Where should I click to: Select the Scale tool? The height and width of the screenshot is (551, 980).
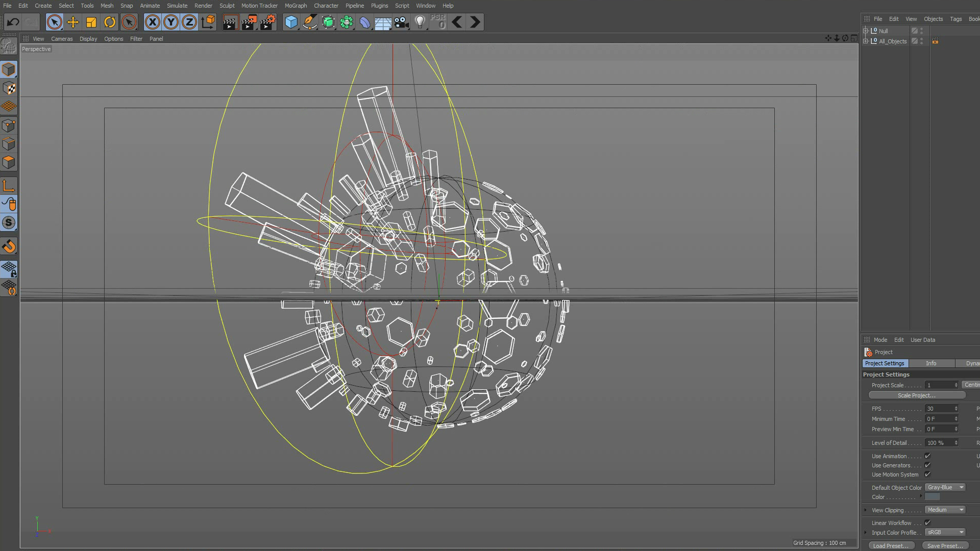coord(91,22)
